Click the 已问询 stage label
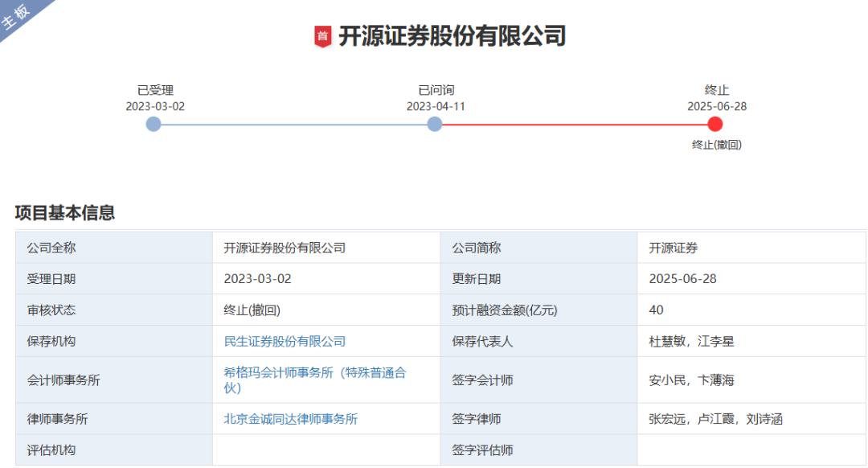Screen dimensions: 868x468 pyautogui.click(x=436, y=90)
